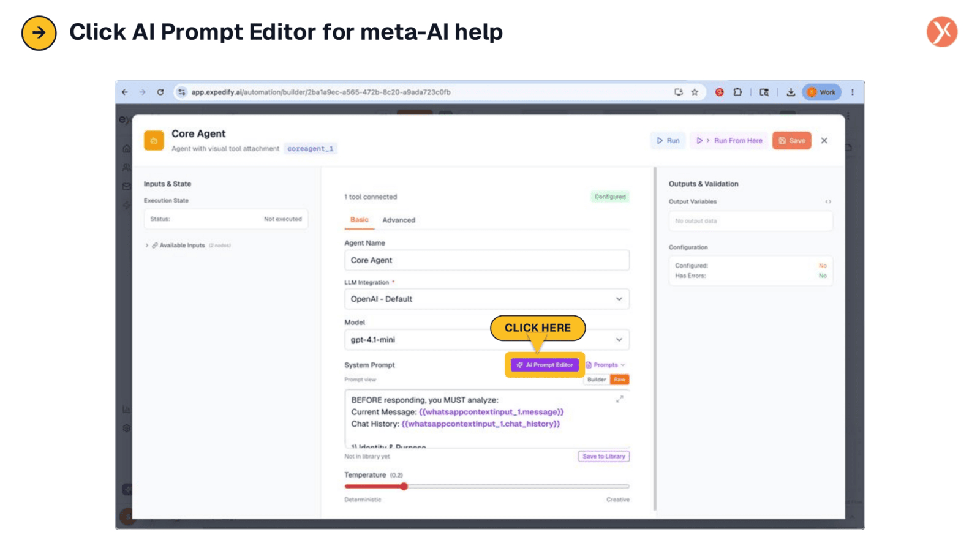Click the Work profile button
The image size is (980, 551).
(x=821, y=92)
